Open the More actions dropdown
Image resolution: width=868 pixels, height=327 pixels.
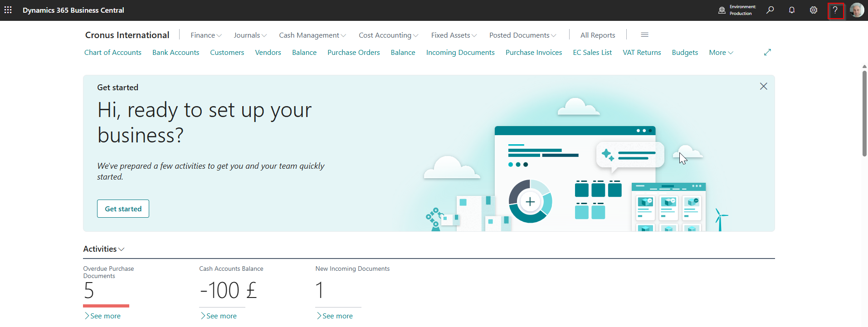click(x=721, y=53)
